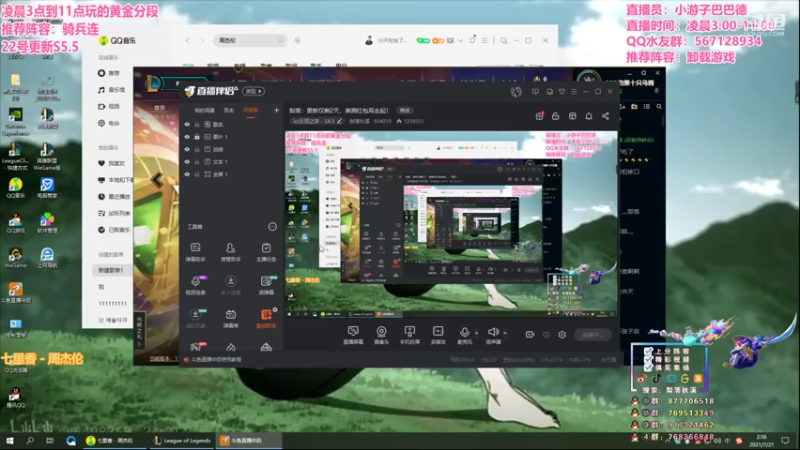
Task: Click the unlock padlock icon in header
Action: tap(556, 116)
